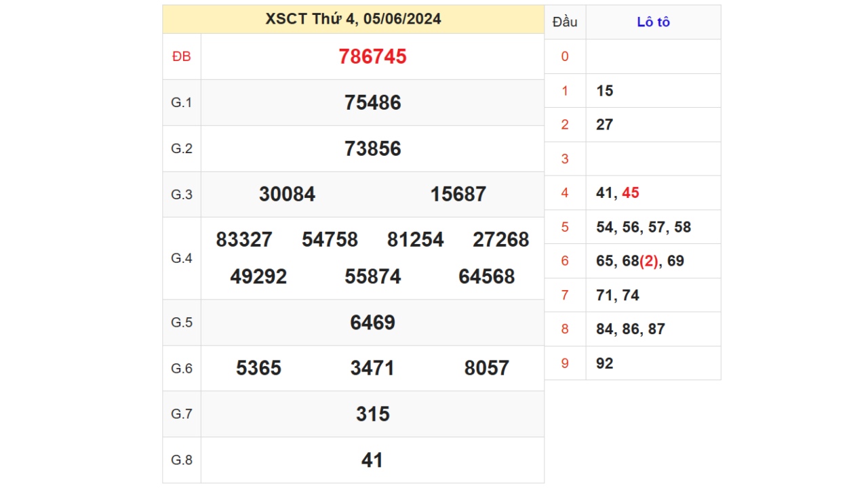Screen dimensions: 868x488
Task: Select G.6 number 8057
Action: tap(486, 369)
